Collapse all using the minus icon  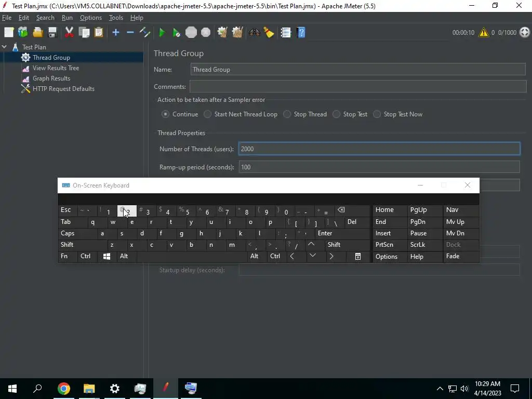(x=130, y=33)
